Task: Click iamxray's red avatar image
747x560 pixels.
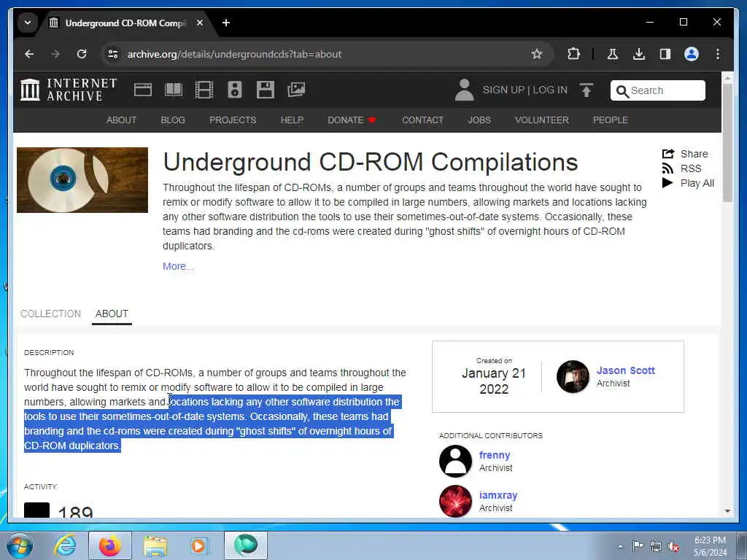Action: click(x=455, y=501)
